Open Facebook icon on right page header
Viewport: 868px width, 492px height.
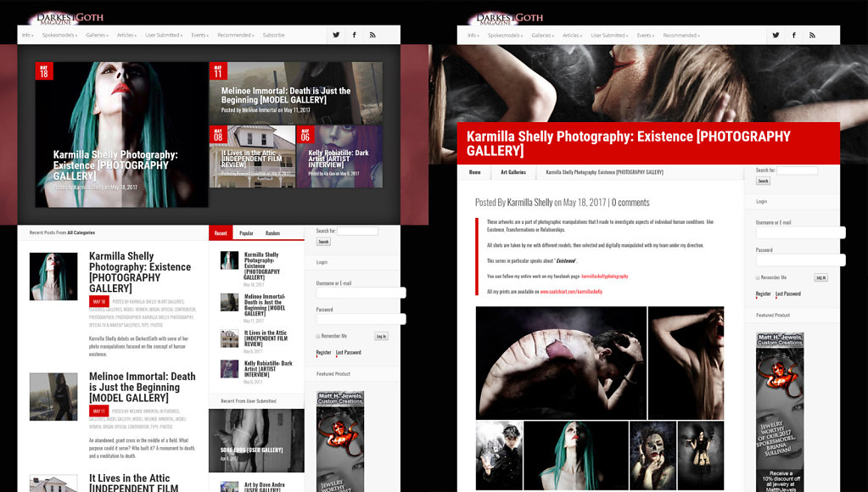794,35
